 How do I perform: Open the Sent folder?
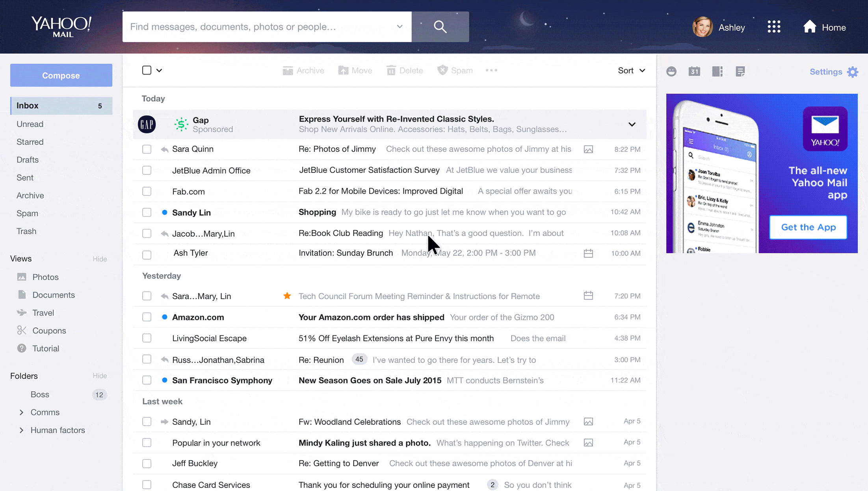pyautogui.click(x=25, y=178)
